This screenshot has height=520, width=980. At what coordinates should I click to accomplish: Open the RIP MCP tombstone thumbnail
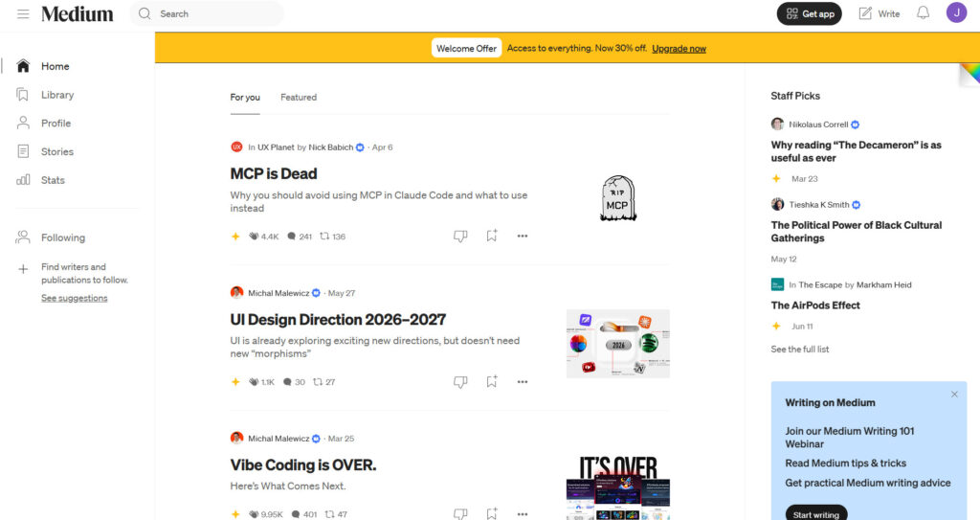[x=618, y=198]
